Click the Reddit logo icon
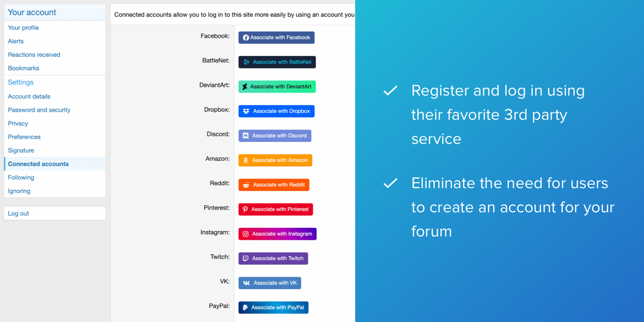The image size is (644, 322). pos(246,185)
